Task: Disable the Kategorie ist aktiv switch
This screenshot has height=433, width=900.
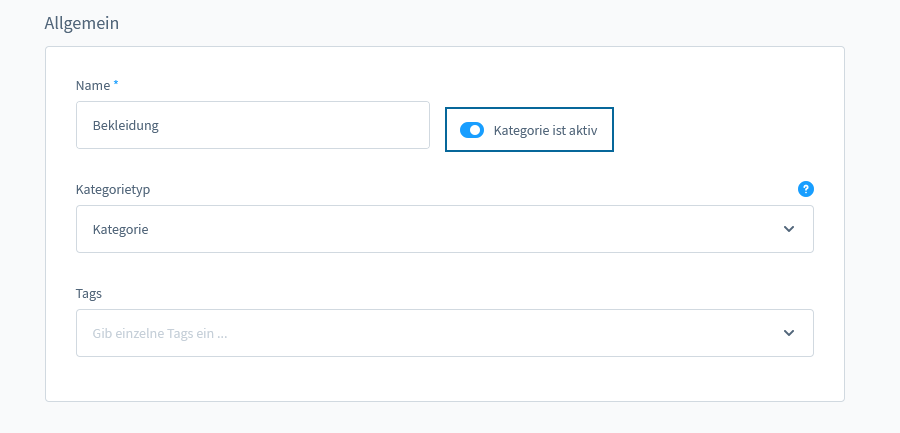Action: (472, 130)
